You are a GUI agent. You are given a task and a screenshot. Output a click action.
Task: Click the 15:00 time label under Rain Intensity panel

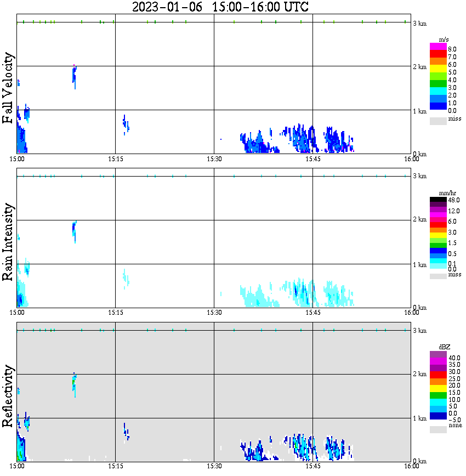pyautogui.click(x=17, y=313)
